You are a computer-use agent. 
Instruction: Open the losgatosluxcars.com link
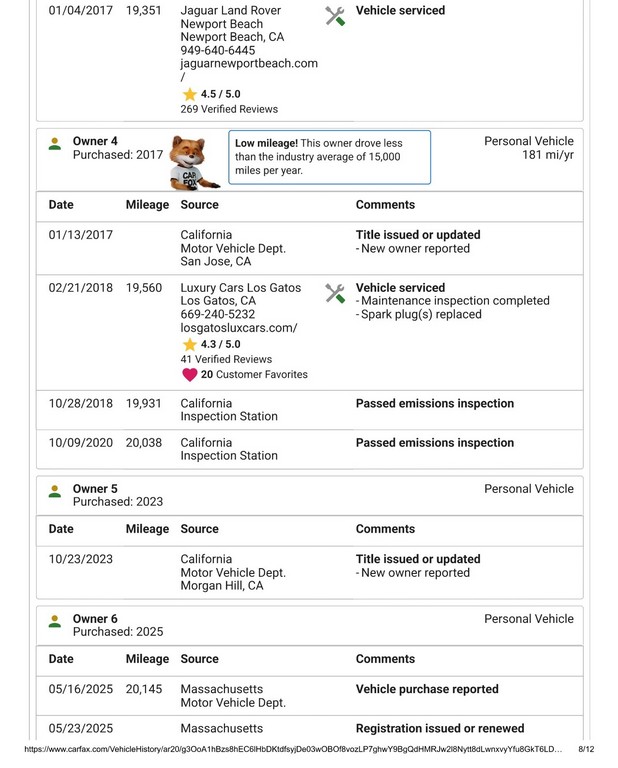[x=238, y=328]
